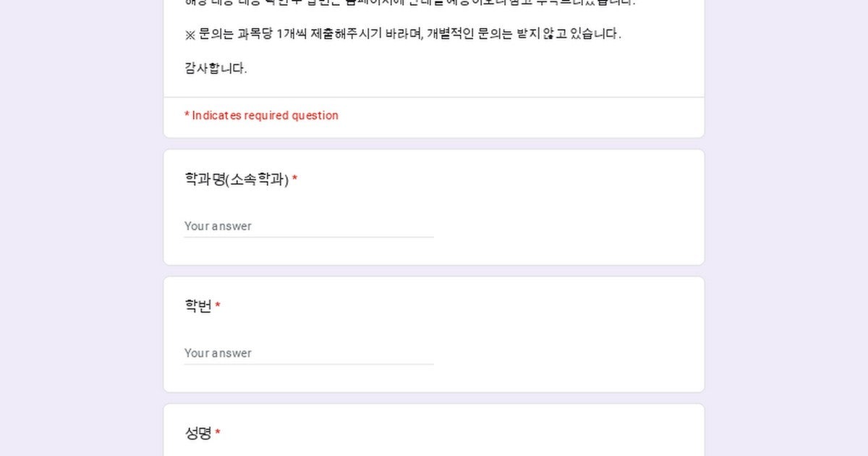The width and height of the screenshot is (868, 456).
Task: Focus the 학번 answer input field
Action: click(308, 353)
